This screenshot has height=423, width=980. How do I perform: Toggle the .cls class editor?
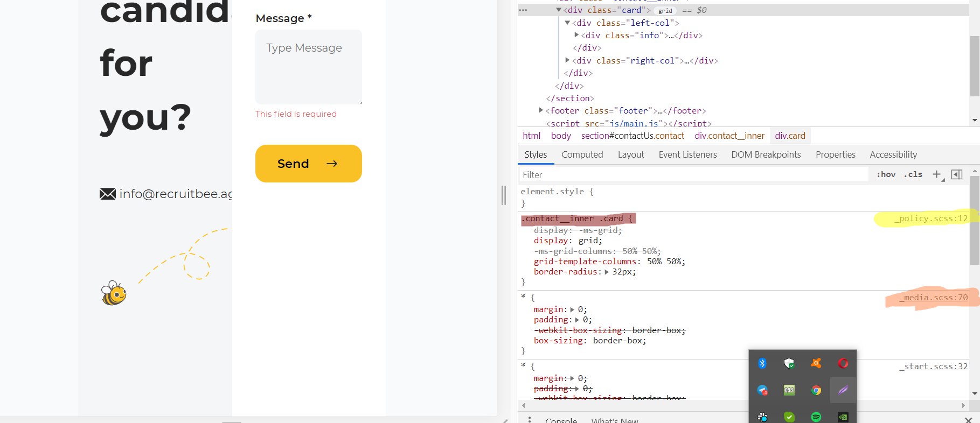click(x=913, y=174)
